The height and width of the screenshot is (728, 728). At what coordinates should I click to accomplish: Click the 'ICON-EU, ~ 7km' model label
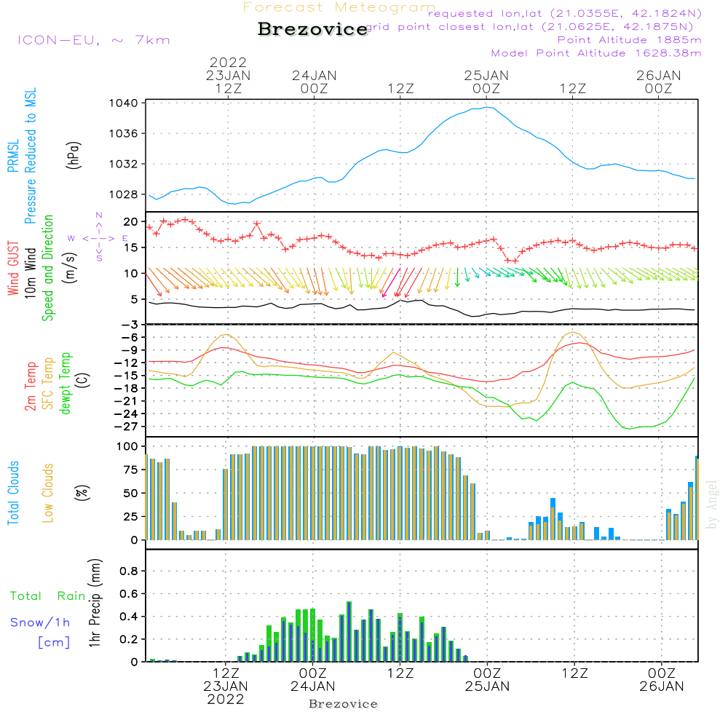click(x=94, y=40)
